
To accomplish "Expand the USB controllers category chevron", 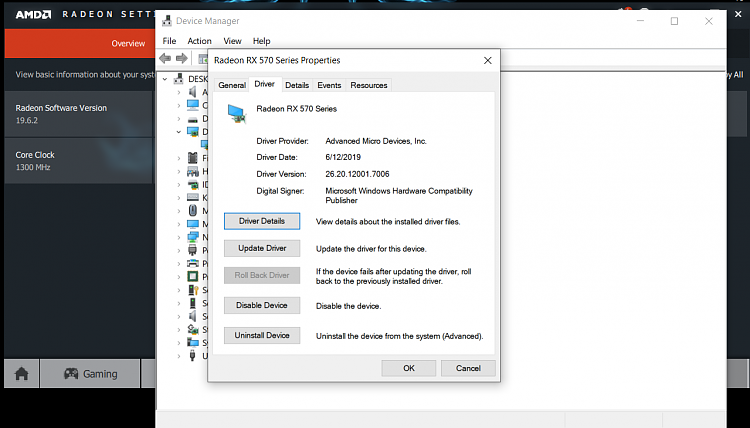I will click(179, 356).
